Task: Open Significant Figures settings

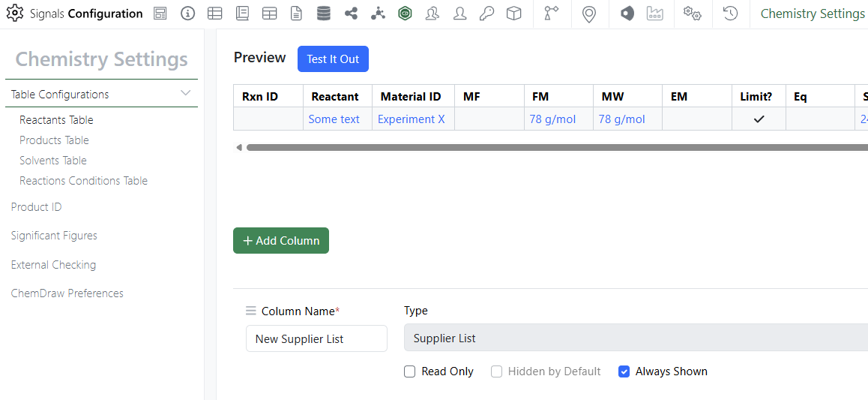Action: (54, 236)
